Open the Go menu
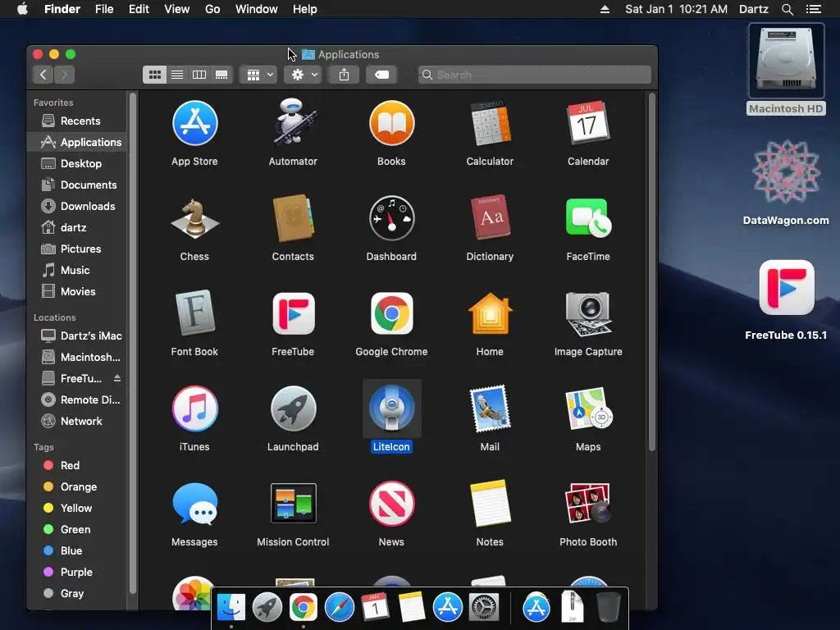Screen dimensions: 840x630 212,9
